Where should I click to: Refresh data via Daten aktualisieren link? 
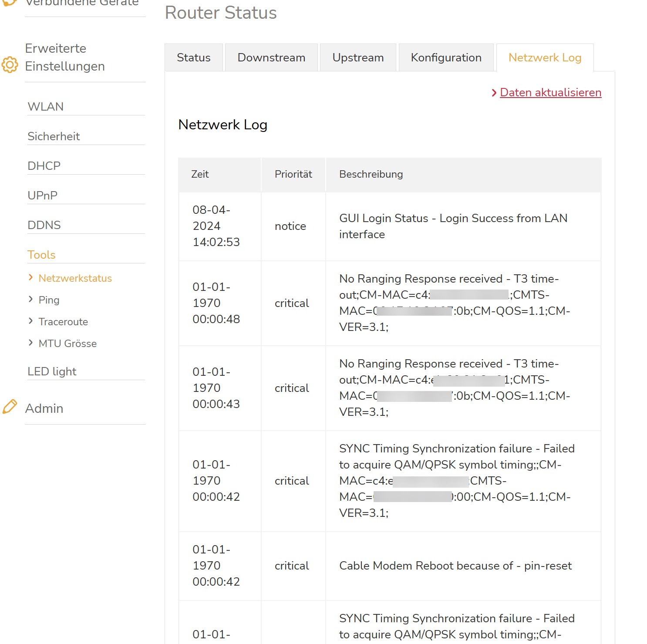point(550,93)
